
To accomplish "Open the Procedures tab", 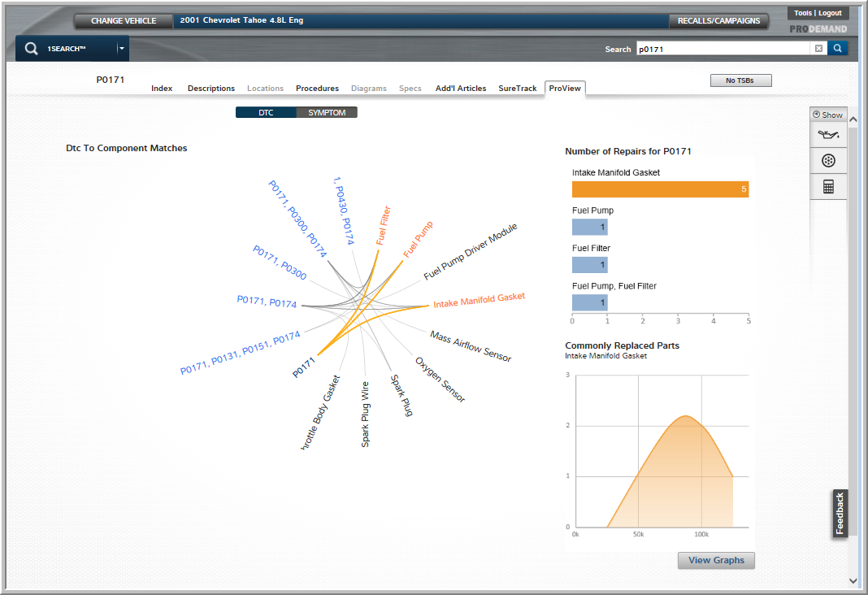I will tap(317, 88).
